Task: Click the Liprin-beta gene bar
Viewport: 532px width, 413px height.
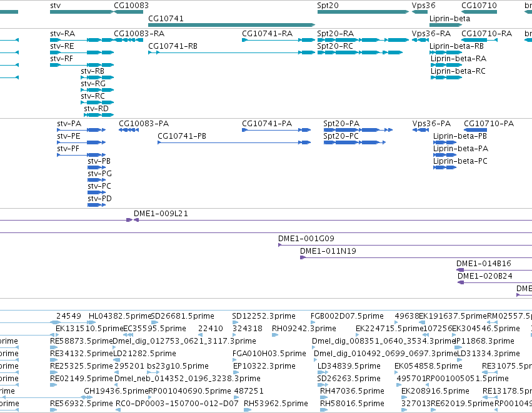Action: click(x=446, y=25)
